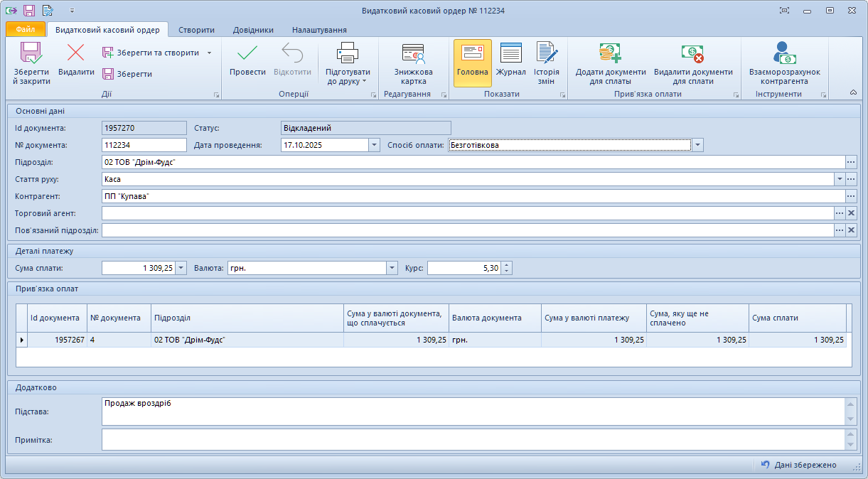Viewport: 868px width, 479px height.
Task: Open the 'Налаштування' ribbon tab
Action: tap(319, 30)
